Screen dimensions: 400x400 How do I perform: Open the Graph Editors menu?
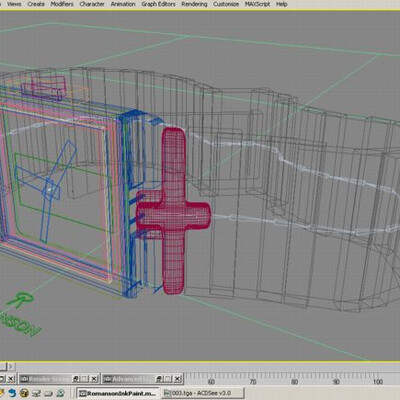pos(158,4)
